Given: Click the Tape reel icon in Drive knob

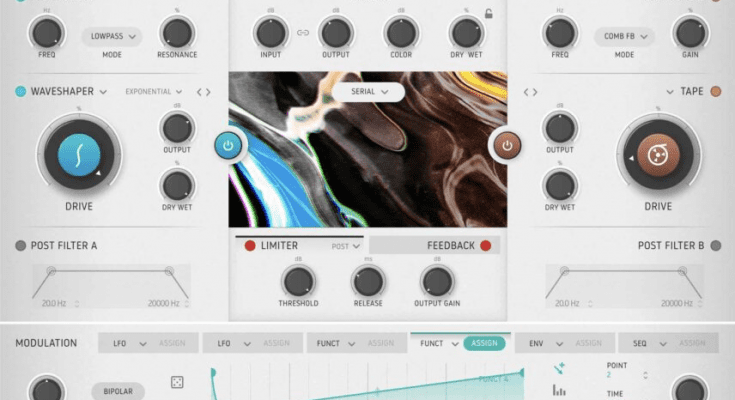Looking at the screenshot, I should (x=657, y=156).
